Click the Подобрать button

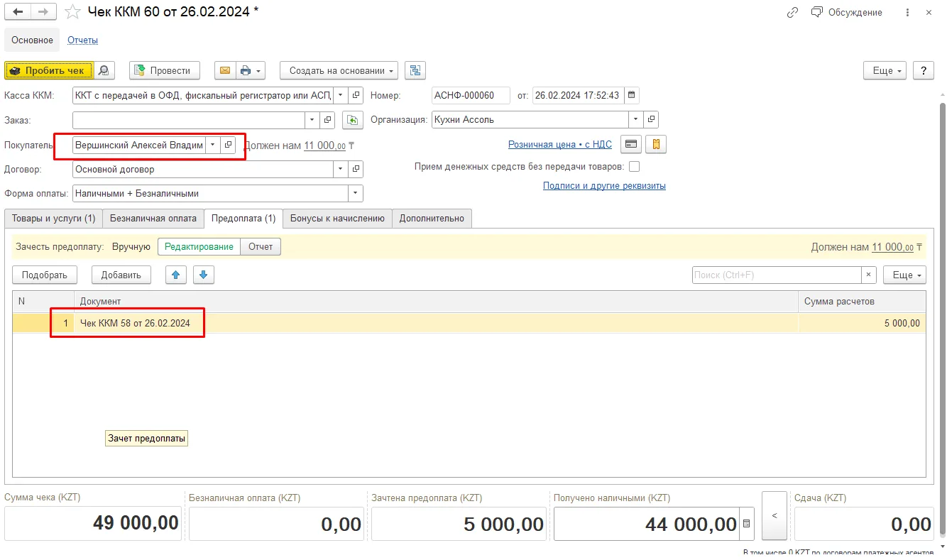(x=45, y=275)
